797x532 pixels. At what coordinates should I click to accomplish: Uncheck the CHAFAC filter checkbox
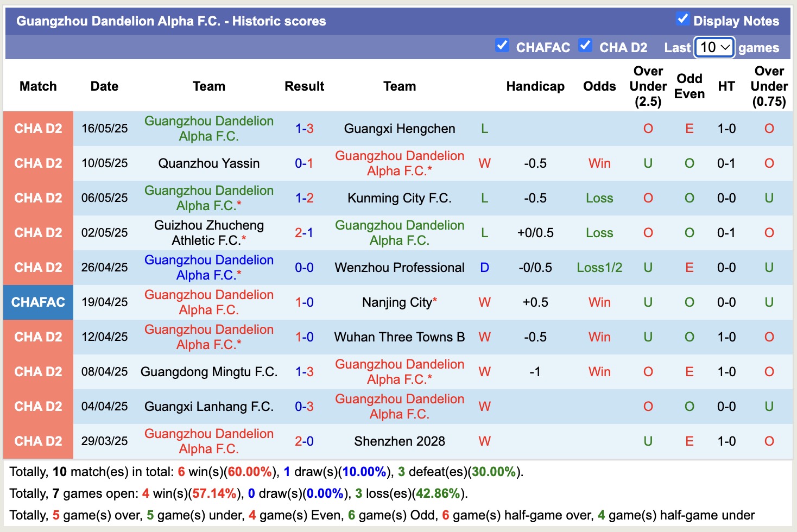502,46
